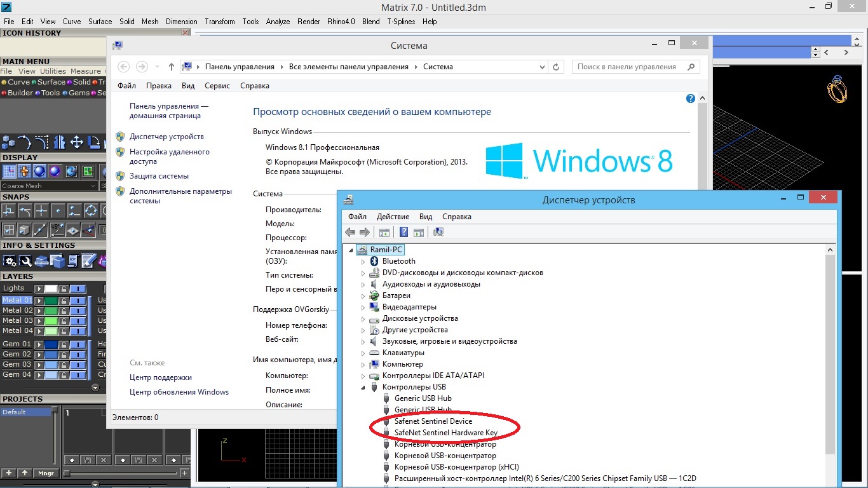Click the project thumbnails horizontal slider handle
The height and width of the screenshot is (488, 868).
66,473
